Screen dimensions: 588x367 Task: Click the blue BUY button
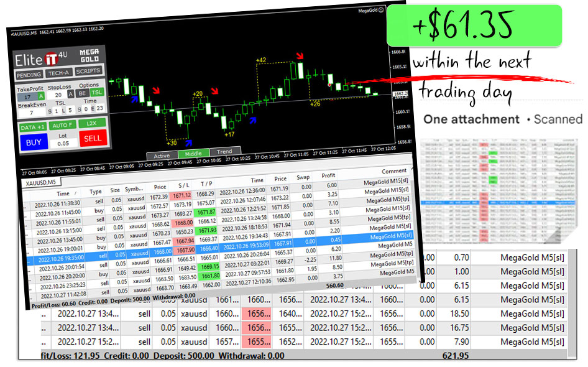pyautogui.click(x=34, y=142)
